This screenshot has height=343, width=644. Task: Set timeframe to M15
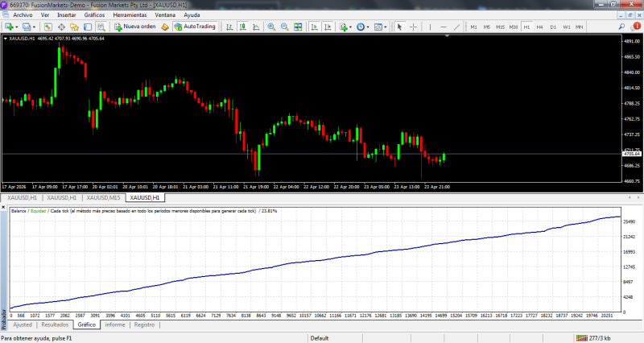tap(500, 27)
